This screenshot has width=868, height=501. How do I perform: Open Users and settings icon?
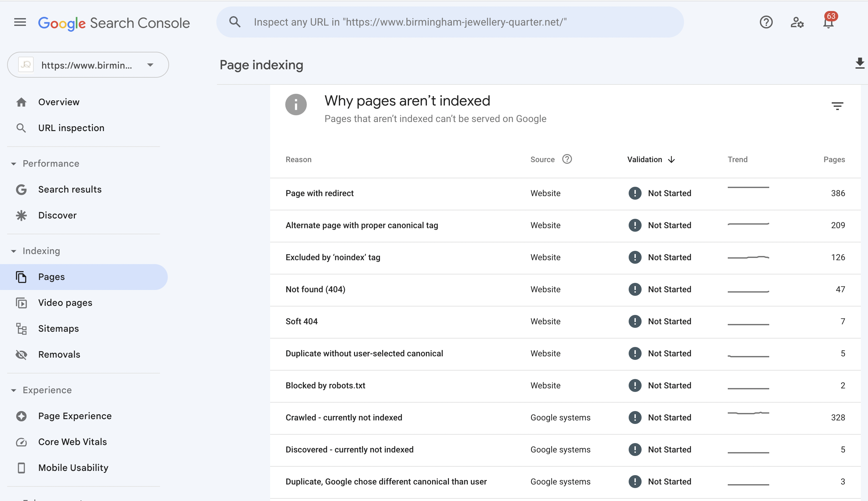tap(797, 22)
